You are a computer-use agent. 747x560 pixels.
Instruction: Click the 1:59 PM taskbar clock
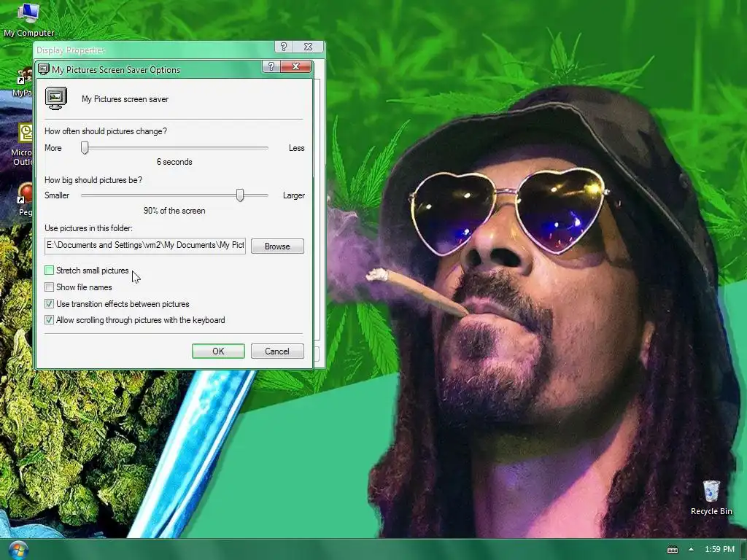point(719,549)
